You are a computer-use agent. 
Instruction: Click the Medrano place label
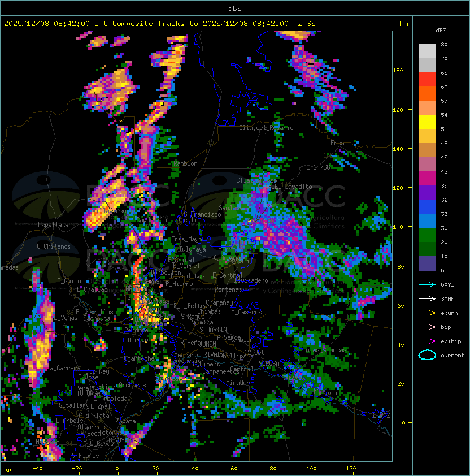[x=186, y=355]
